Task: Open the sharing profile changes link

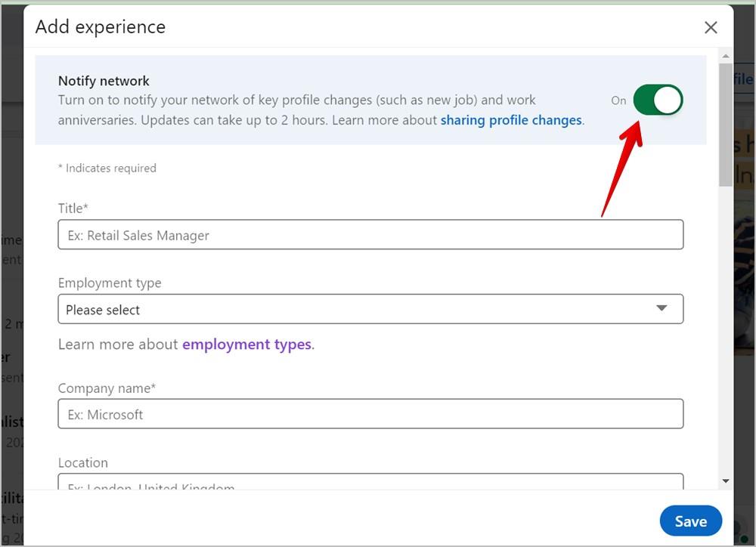Action: point(511,120)
